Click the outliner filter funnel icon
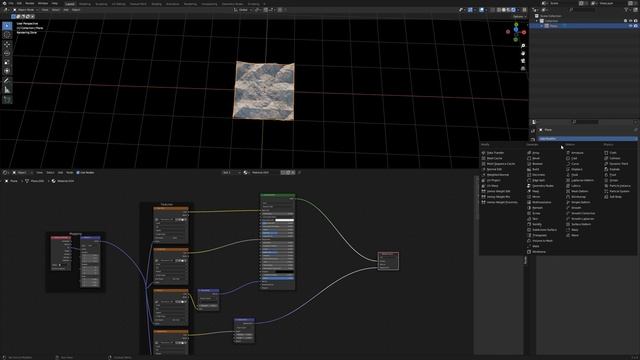The height and width of the screenshot is (360, 640). [x=627, y=10]
